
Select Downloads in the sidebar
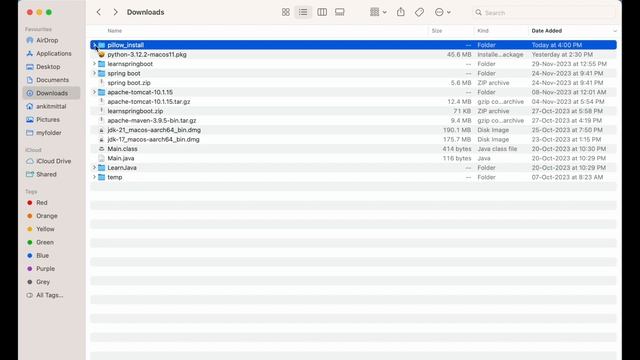click(x=51, y=93)
